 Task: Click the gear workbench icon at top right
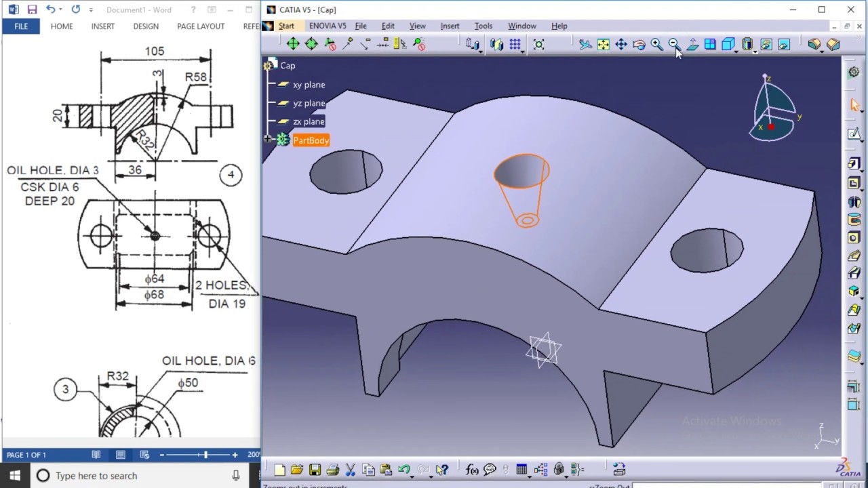point(854,72)
